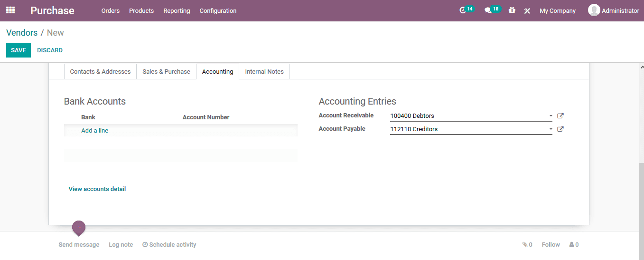Click the debug tools wrench icon
The width and height of the screenshot is (644, 260).
pos(527,10)
